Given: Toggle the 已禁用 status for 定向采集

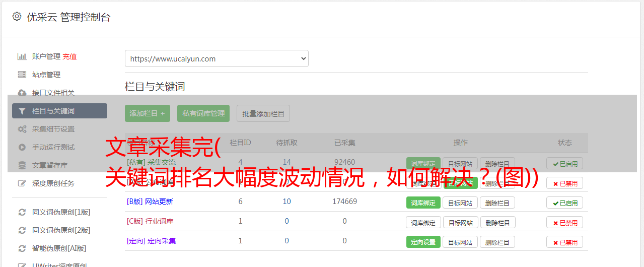Looking at the screenshot, I should pyautogui.click(x=565, y=242).
